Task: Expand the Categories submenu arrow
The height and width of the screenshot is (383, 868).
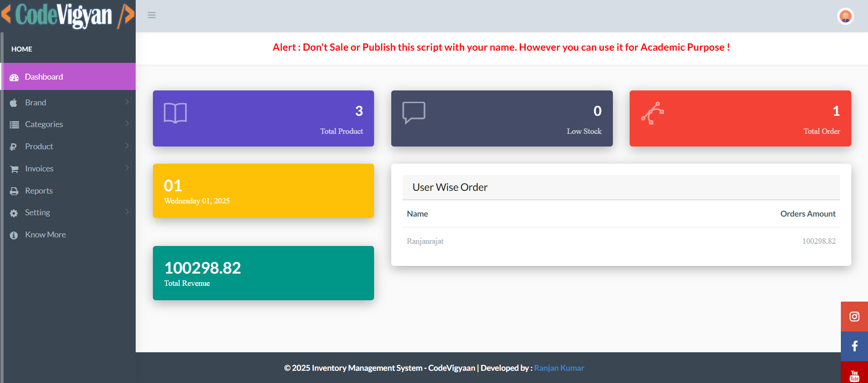Action: pyautogui.click(x=127, y=123)
